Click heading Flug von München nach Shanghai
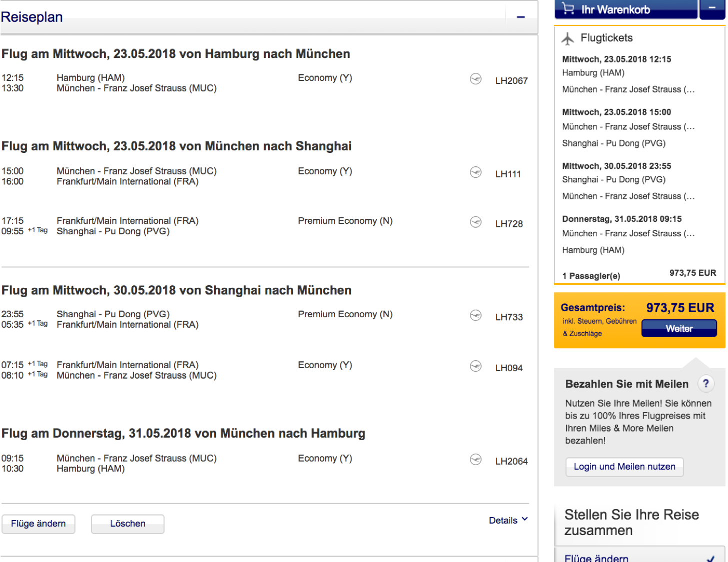Screen dimensions: 728x562 (176, 146)
